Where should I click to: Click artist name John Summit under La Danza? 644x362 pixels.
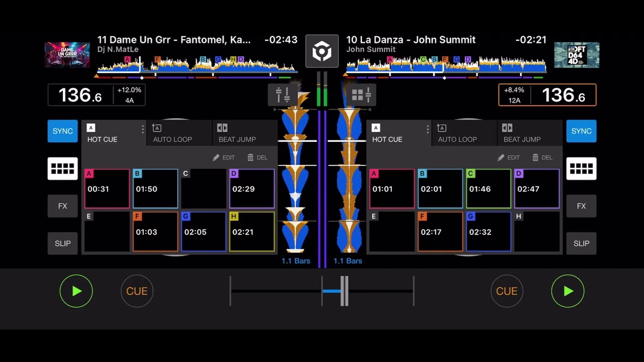371,49
